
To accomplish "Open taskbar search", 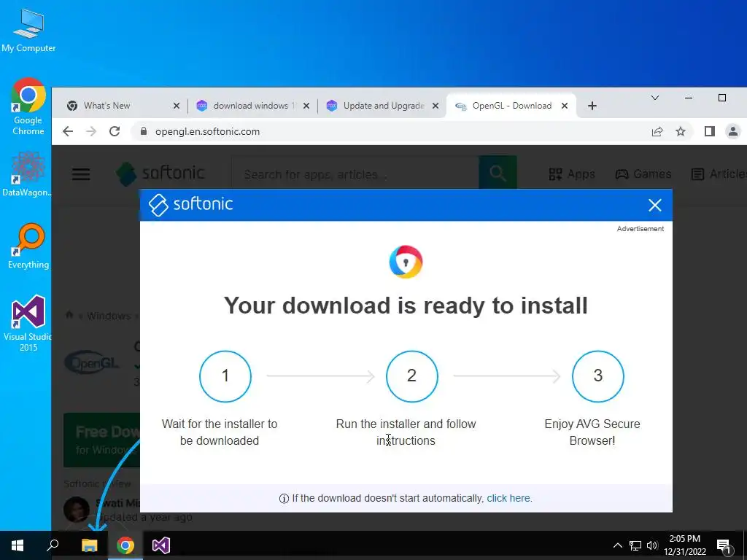I will [53, 545].
